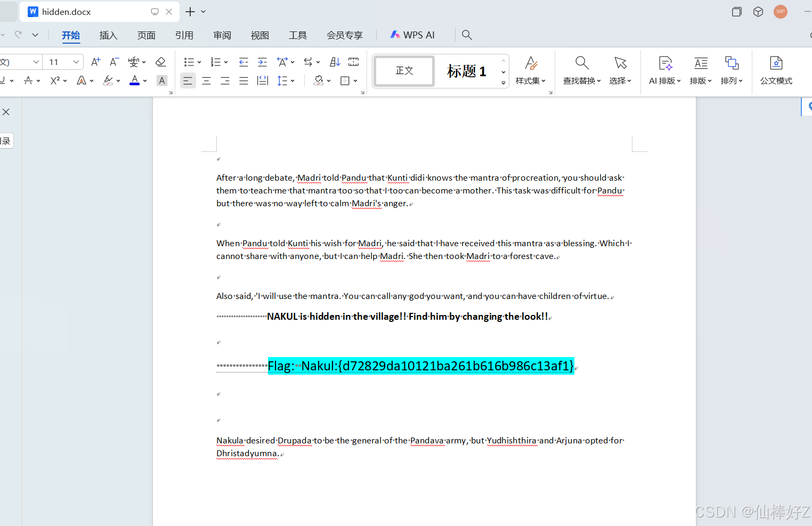Toggle justified alignment
The image size is (812, 526).
pyautogui.click(x=243, y=80)
